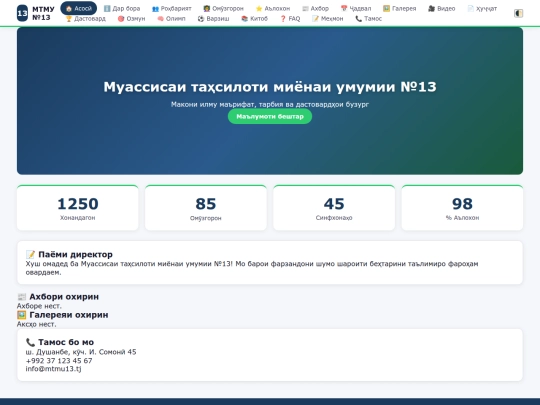
Task: Click the phone number +992 37 123 45 67
Action: tap(59, 361)
